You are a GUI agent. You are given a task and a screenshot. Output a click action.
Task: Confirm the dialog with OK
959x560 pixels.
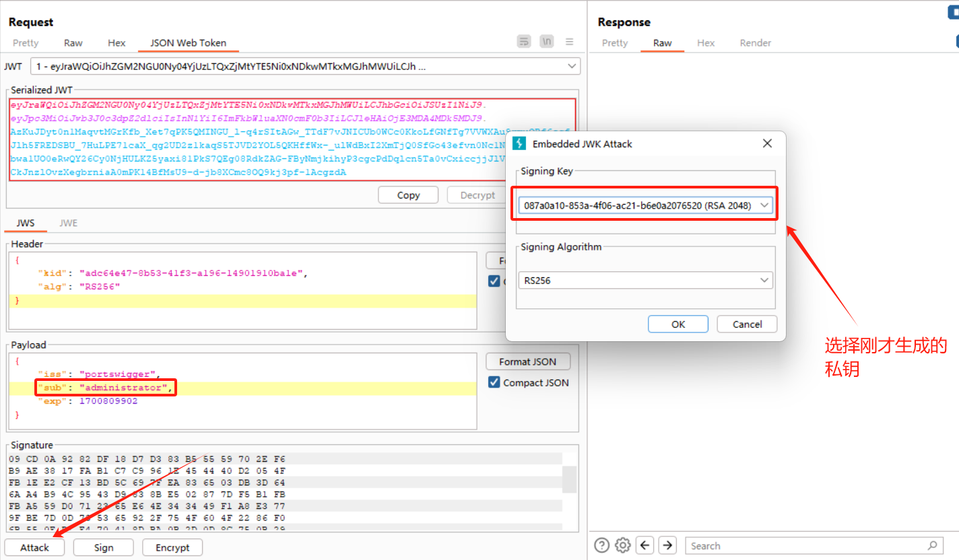pyautogui.click(x=678, y=324)
